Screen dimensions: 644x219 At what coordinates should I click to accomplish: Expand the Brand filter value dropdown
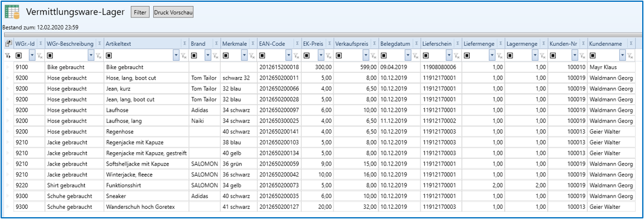coord(207,55)
